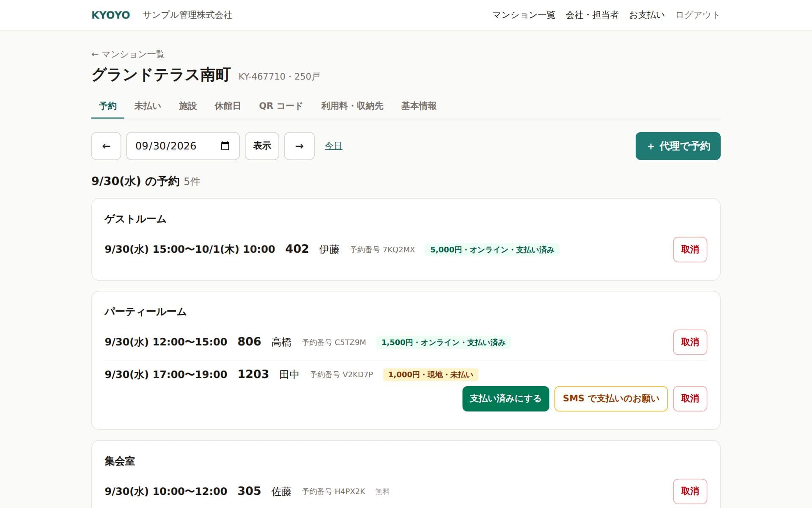Click the 集会室 section heading
This screenshot has height=508, width=812.
pyautogui.click(x=120, y=461)
